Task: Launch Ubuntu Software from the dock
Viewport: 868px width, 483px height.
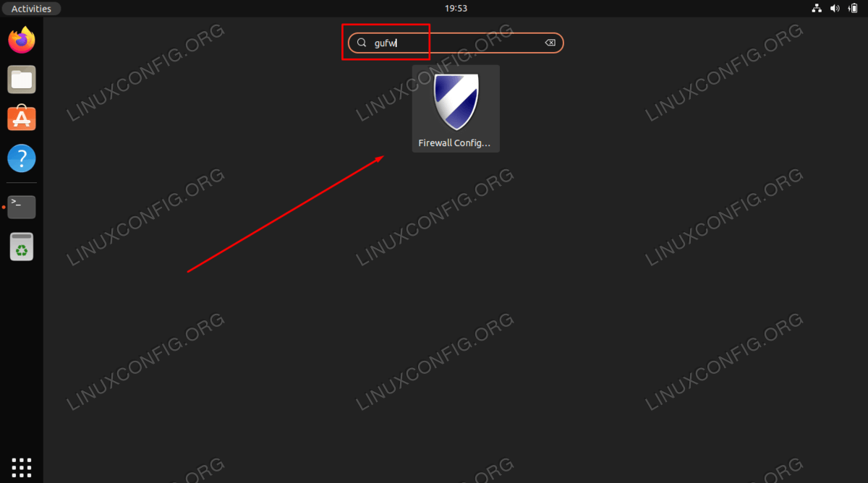Action: tap(22, 118)
